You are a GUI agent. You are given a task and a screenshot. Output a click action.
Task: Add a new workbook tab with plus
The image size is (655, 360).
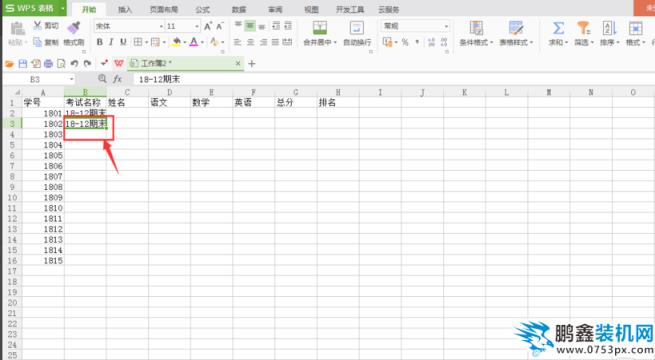click(251, 63)
